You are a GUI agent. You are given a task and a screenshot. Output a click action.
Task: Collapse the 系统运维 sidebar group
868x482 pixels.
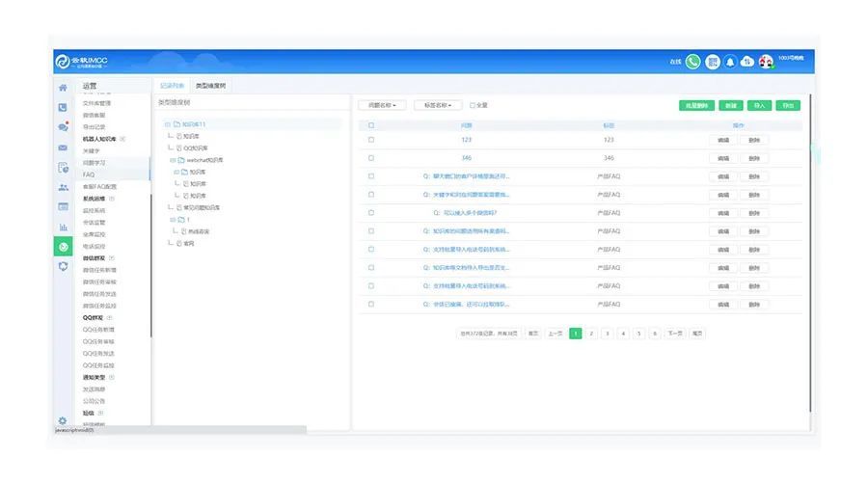click(x=111, y=199)
